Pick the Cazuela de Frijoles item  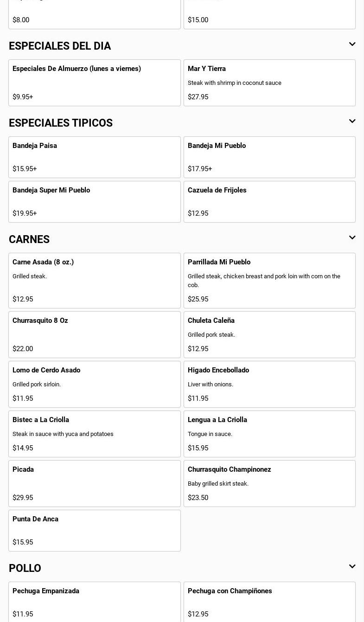pyautogui.click(x=269, y=201)
